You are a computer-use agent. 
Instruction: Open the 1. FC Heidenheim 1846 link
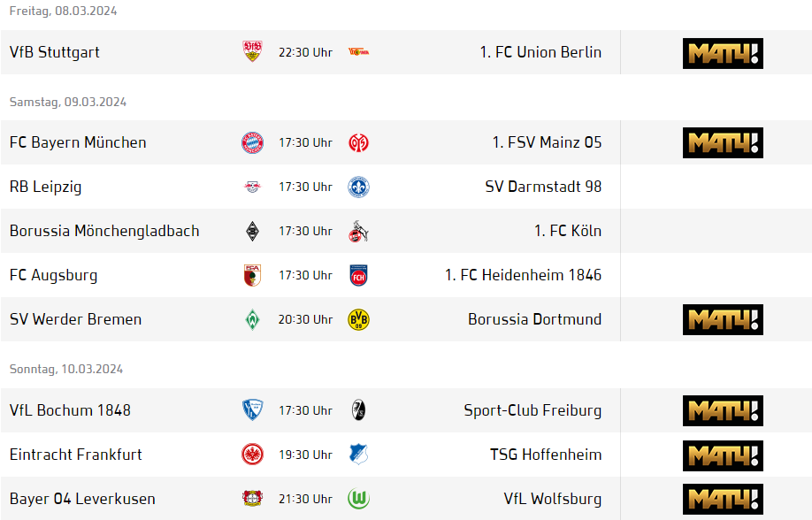click(523, 275)
